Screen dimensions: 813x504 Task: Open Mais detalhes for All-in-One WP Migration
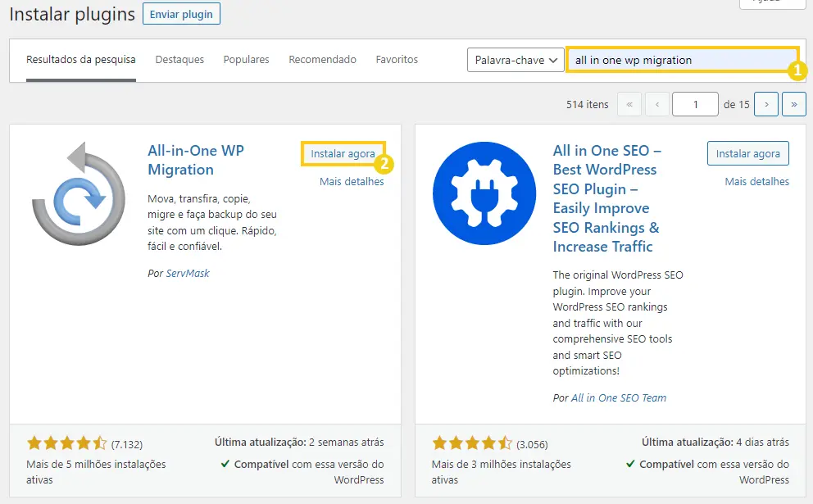click(352, 181)
